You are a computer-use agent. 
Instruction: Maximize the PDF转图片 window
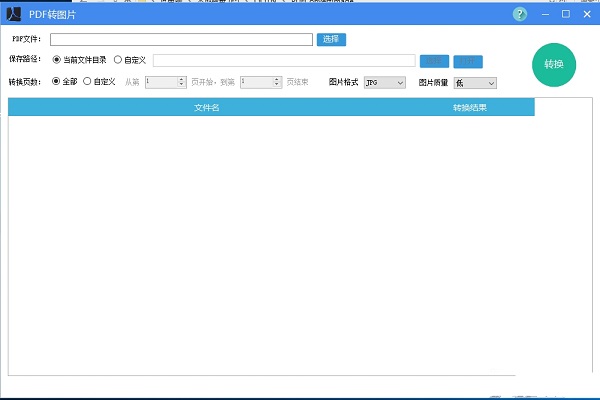coord(566,14)
